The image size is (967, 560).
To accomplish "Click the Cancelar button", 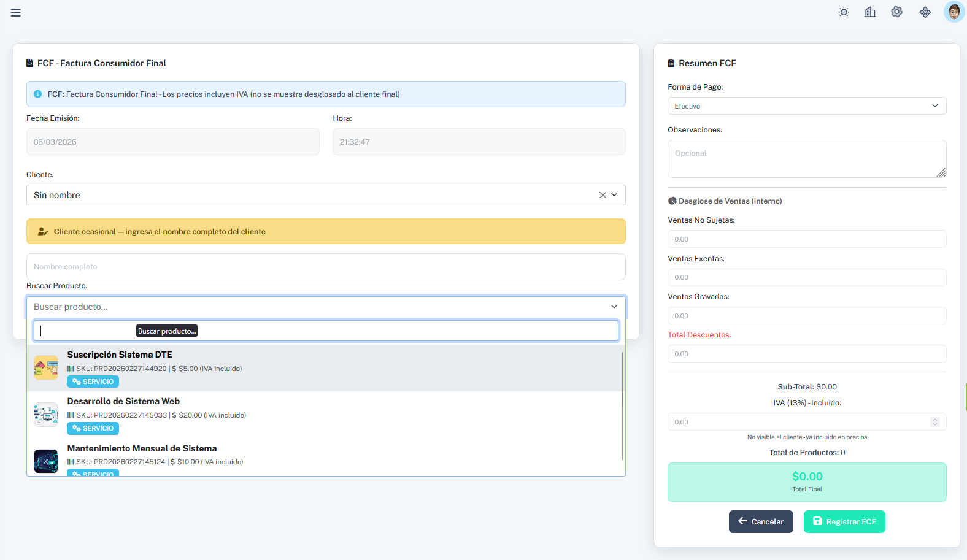I will (761, 522).
